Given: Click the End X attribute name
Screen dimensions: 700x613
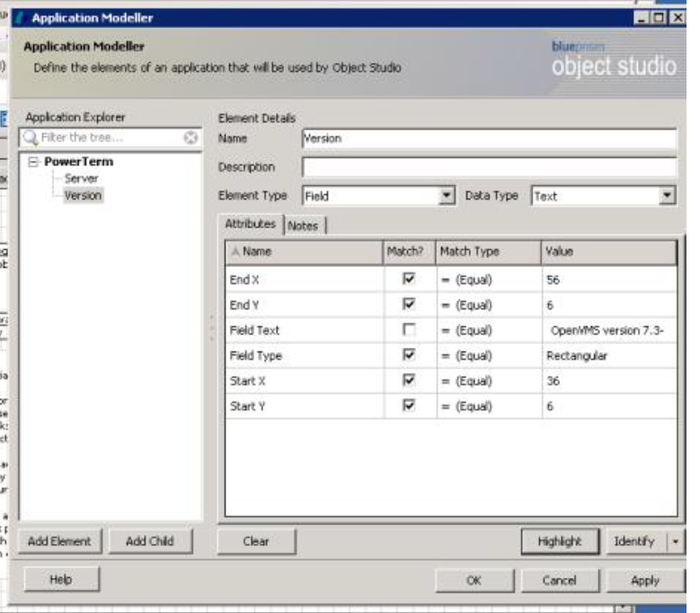Looking at the screenshot, I should pyautogui.click(x=244, y=280).
